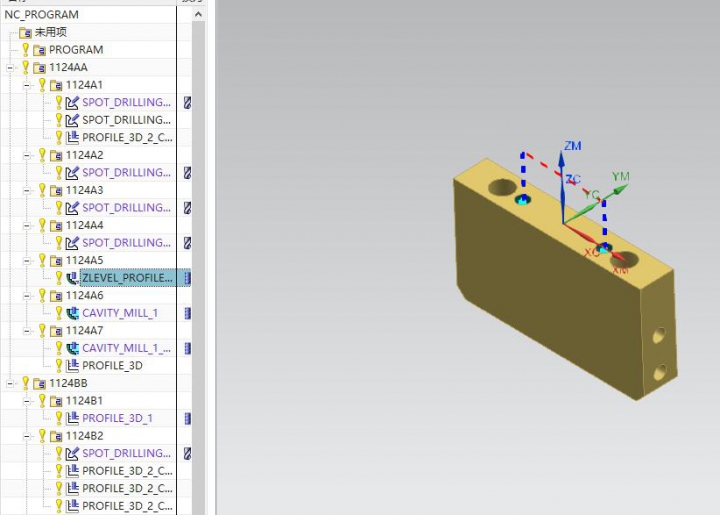Select the 1124A2 group label
720x515 pixels.
click(84, 155)
